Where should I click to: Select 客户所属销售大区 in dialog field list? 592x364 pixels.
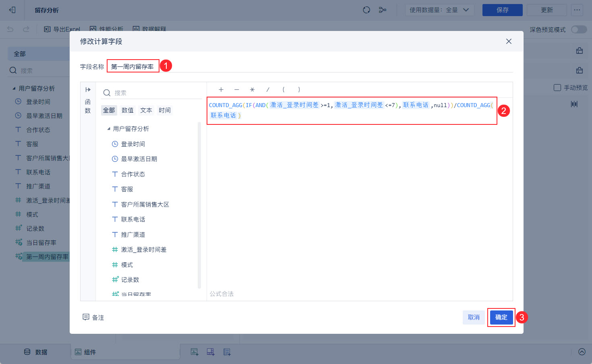(x=145, y=205)
